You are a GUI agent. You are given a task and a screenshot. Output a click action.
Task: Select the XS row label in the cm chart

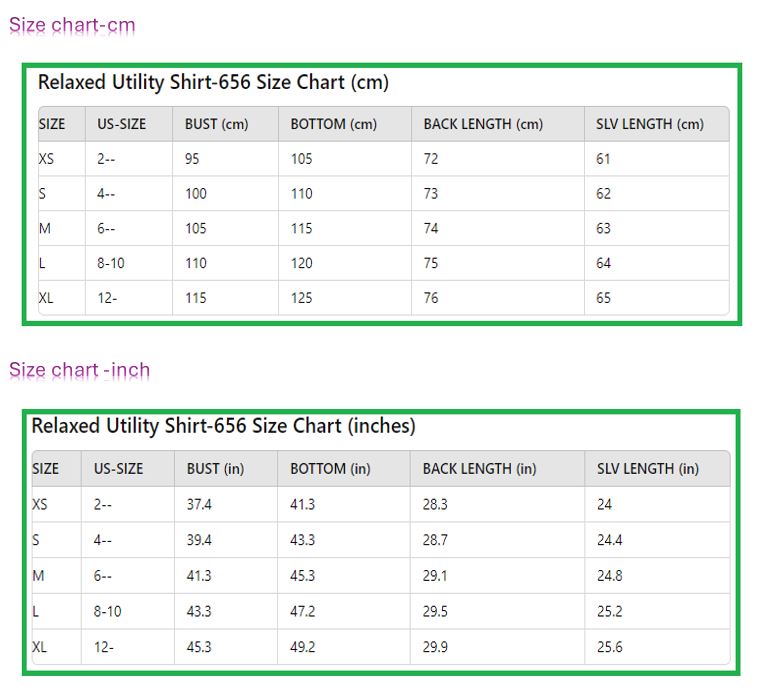(x=46, y=158)
